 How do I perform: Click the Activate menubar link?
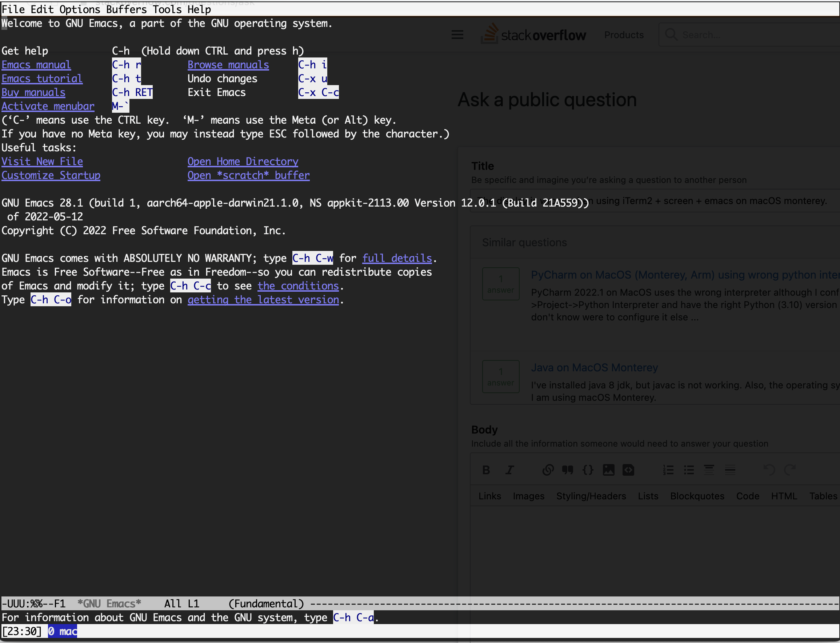click(x=48, y=106)
